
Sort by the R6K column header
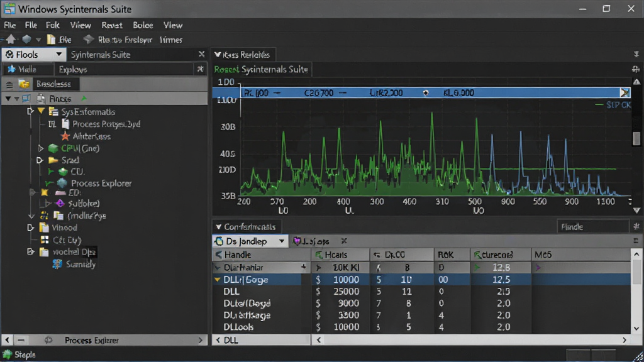[x=452, y=255]
